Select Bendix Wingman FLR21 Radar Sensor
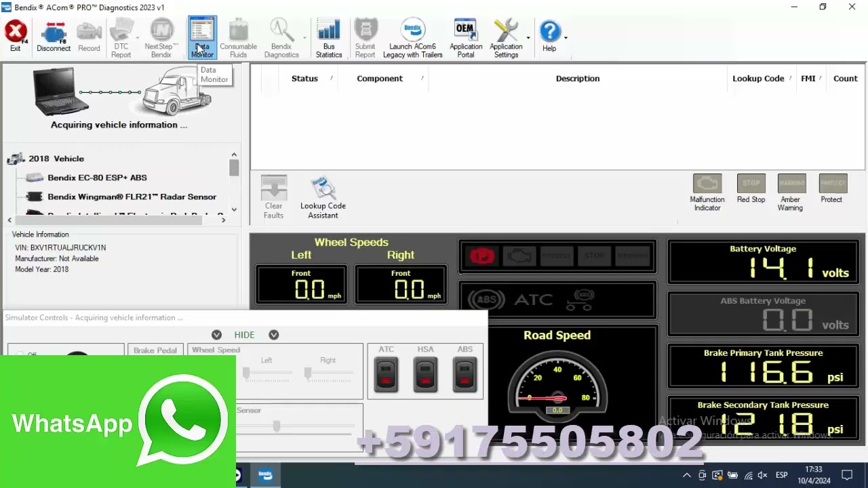This screenshot has height=488, width=868. pyautogui.click(x=132, y=197)
